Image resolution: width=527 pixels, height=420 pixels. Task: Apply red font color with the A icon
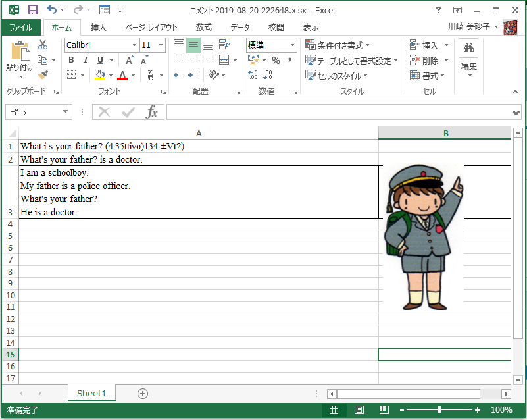click(122, 75)
